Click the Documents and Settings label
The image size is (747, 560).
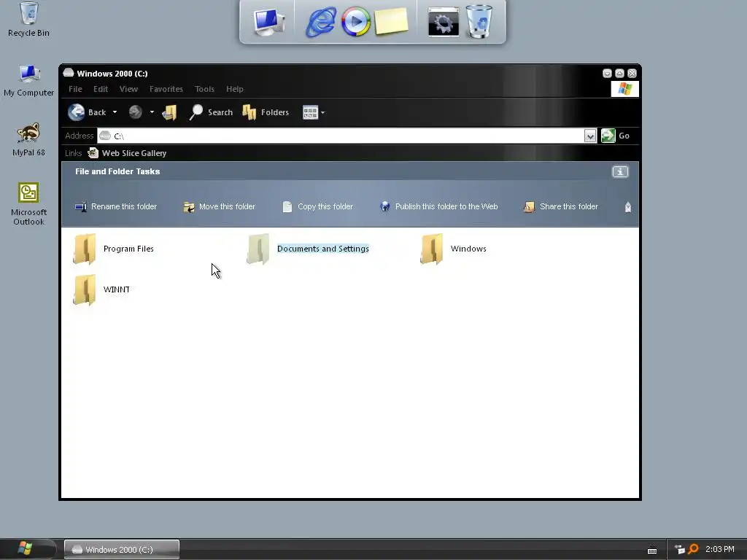[x=323, y=249]
